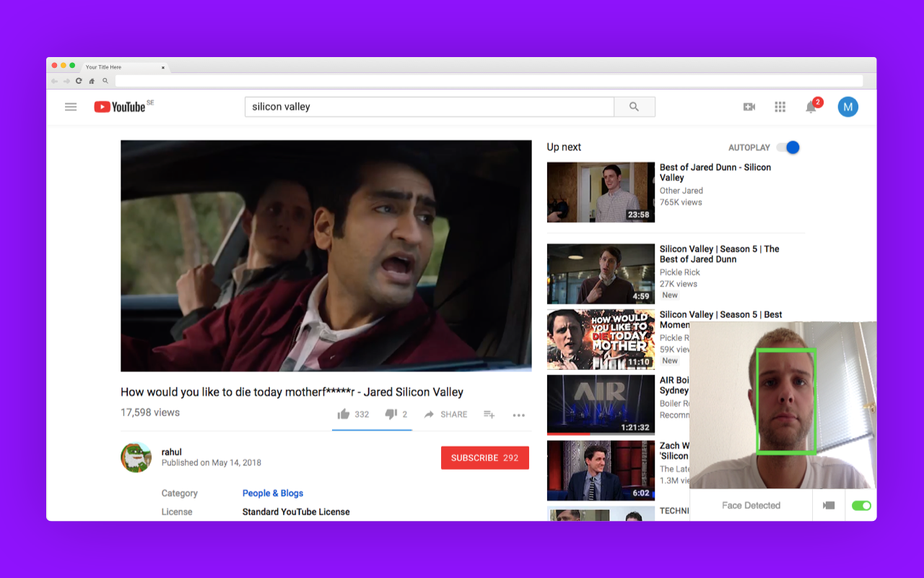Click the webcam face preview

pyautogui.click(x=783, y=405)
